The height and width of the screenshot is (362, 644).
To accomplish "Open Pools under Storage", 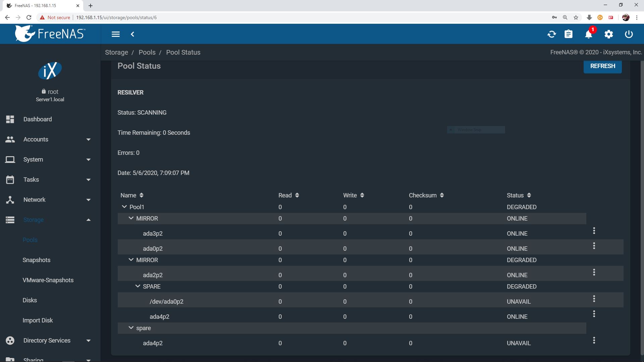I will point(30,240).
